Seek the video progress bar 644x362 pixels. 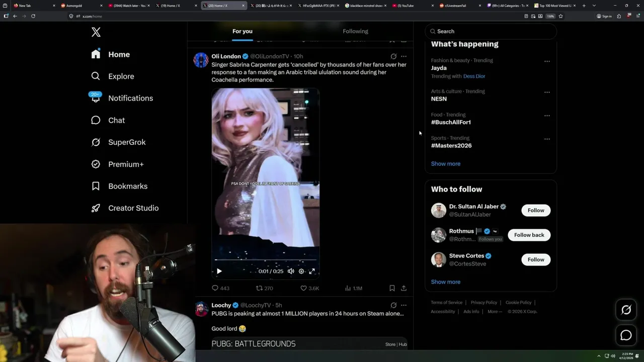pos(266,260)
